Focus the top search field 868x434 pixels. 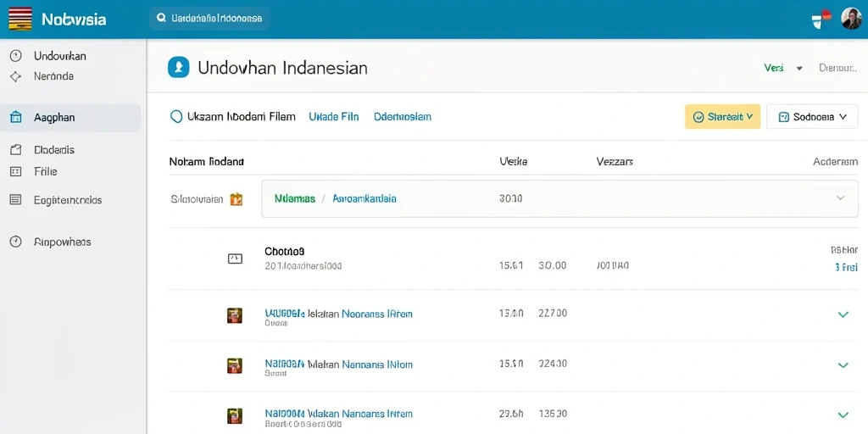coord(210,19)
